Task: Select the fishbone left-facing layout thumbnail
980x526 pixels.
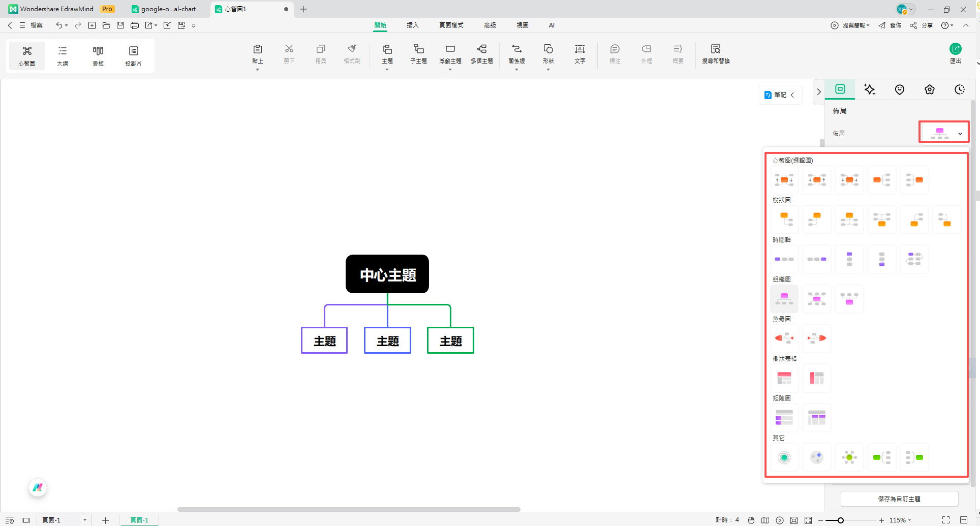Action: click(784, 338)
